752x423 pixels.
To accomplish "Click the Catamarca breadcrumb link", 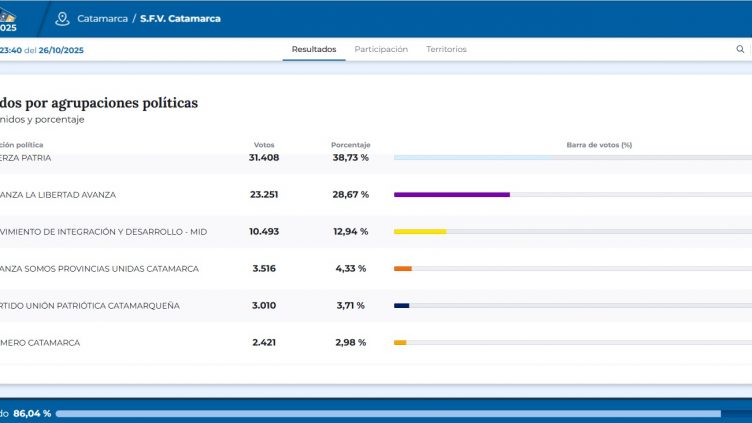I will tap(102, 19).
